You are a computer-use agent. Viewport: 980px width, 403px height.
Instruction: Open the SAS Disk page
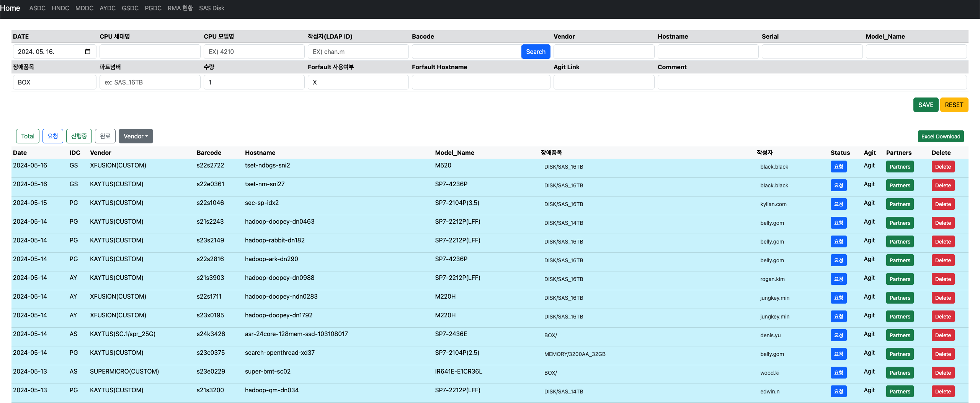pos(212,8)
